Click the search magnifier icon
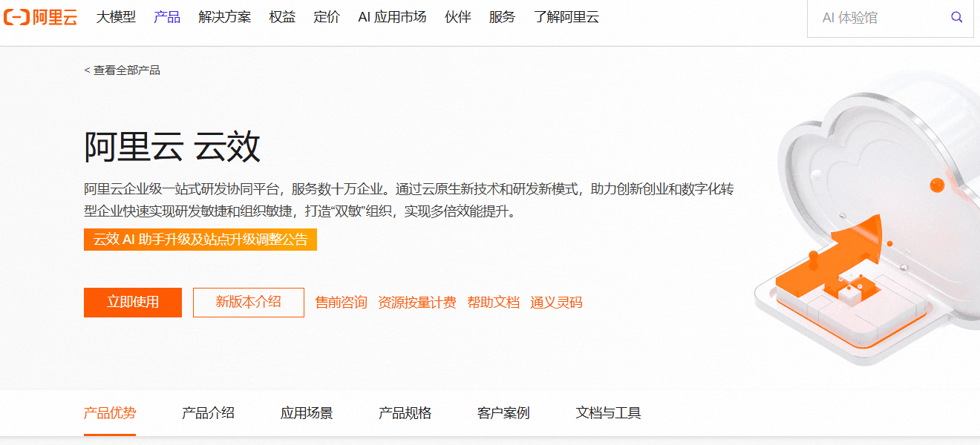The width and height of the screenshot is (980, 445). (x=957, y=17)
